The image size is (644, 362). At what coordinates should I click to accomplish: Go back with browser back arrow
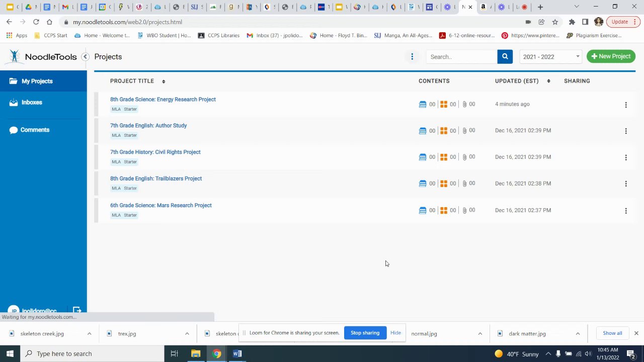point(9,22)
